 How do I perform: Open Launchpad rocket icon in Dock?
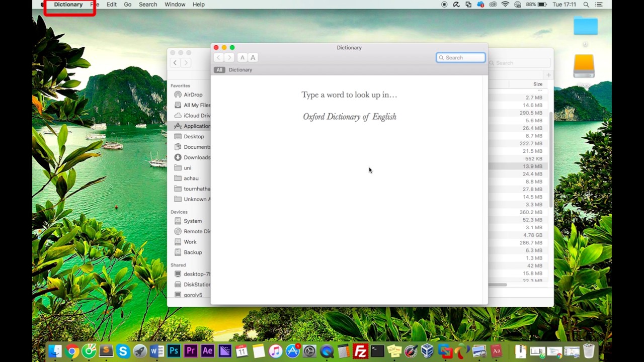pyautogui.click(x=140, y=351)
